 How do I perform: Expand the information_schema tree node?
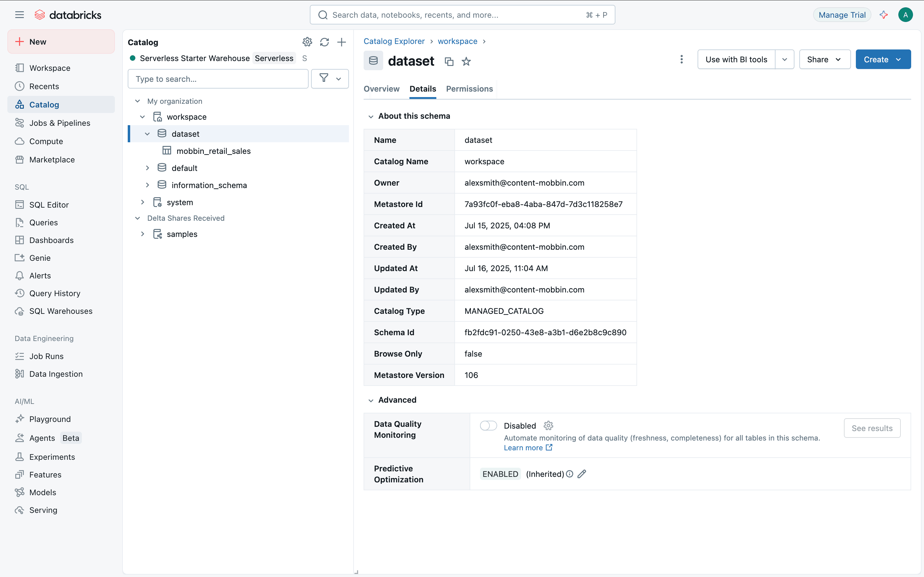coord(147,185)
